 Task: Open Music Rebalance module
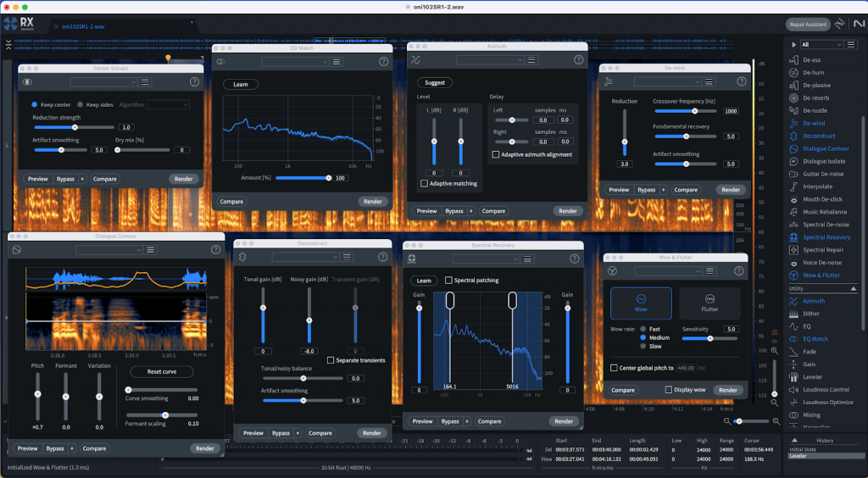(824, 212)
